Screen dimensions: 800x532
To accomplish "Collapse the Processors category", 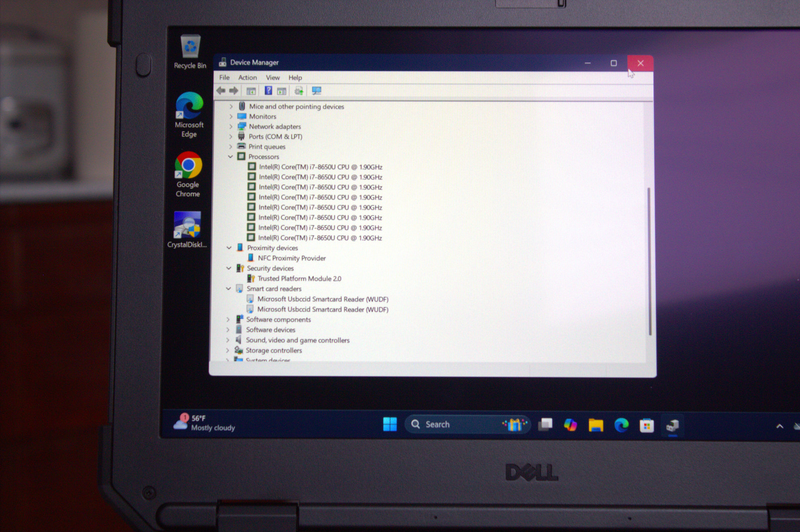I will click(230, 157).
